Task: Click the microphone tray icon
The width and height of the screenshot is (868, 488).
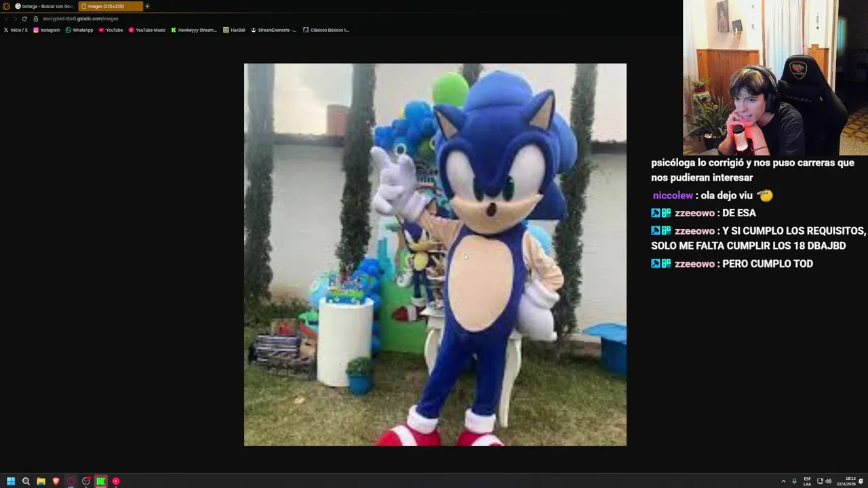Action: pos(794,481)
